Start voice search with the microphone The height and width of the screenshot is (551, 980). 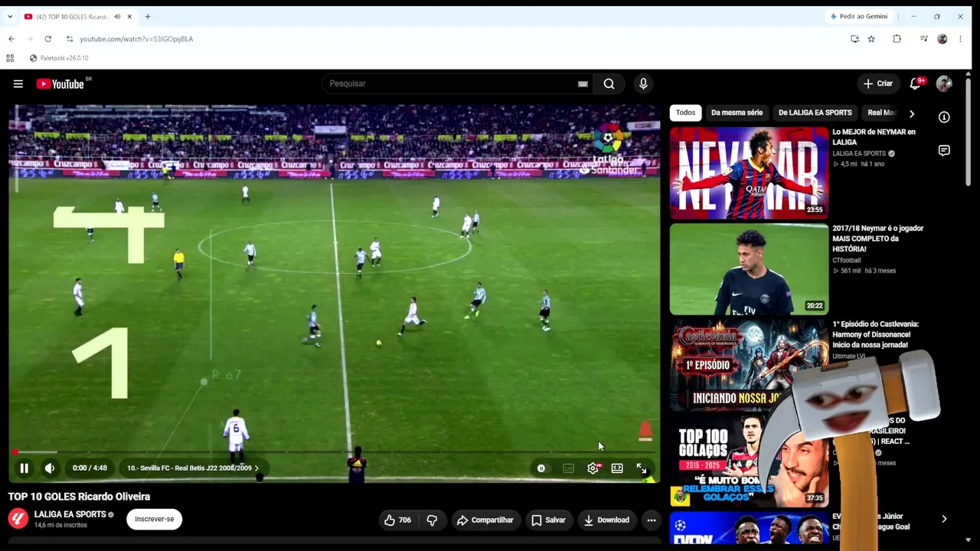click(643, 83)
